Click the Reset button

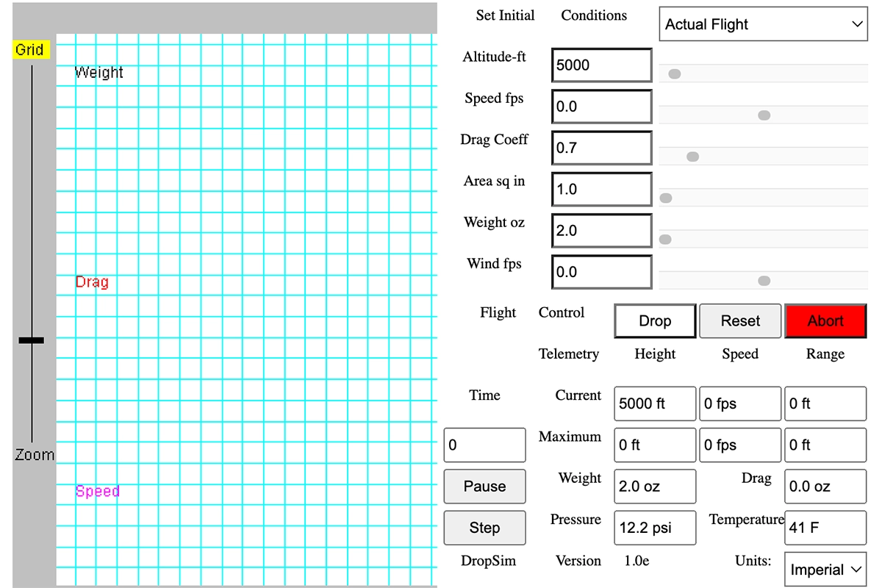pyautogui.click(x=740, y=321)
